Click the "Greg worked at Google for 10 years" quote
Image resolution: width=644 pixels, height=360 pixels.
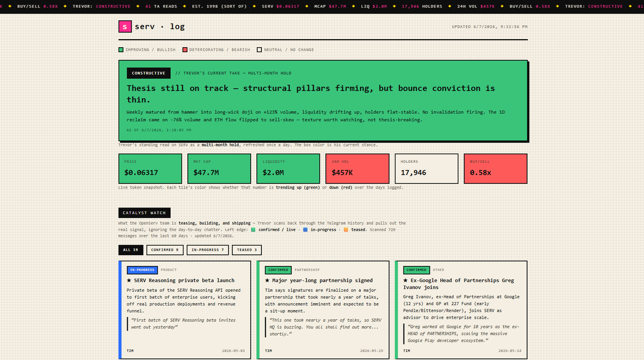pyautogui.click(x=462, y=334)
